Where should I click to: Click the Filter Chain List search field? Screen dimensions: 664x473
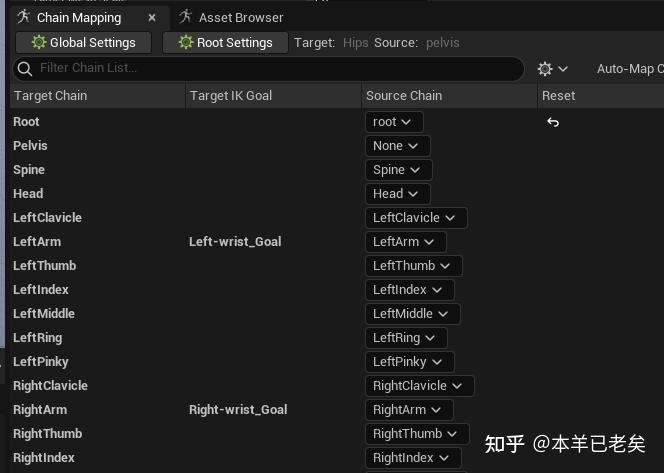(270, 69)
